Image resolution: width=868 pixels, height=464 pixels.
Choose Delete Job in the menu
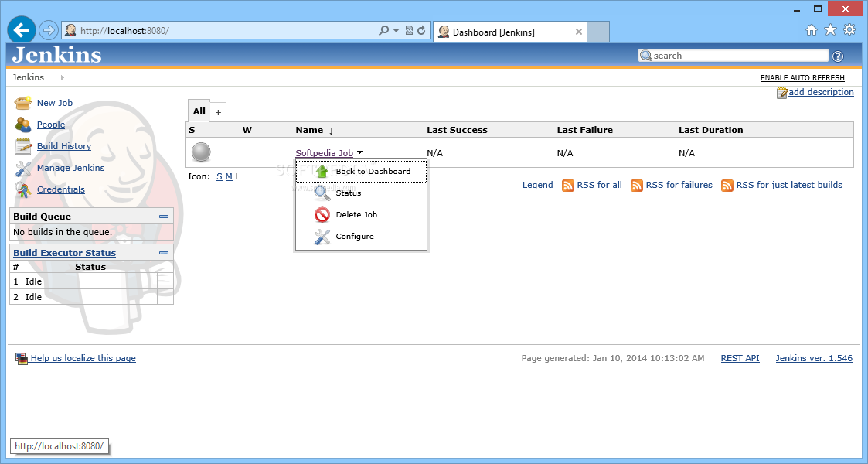point(361,215)
